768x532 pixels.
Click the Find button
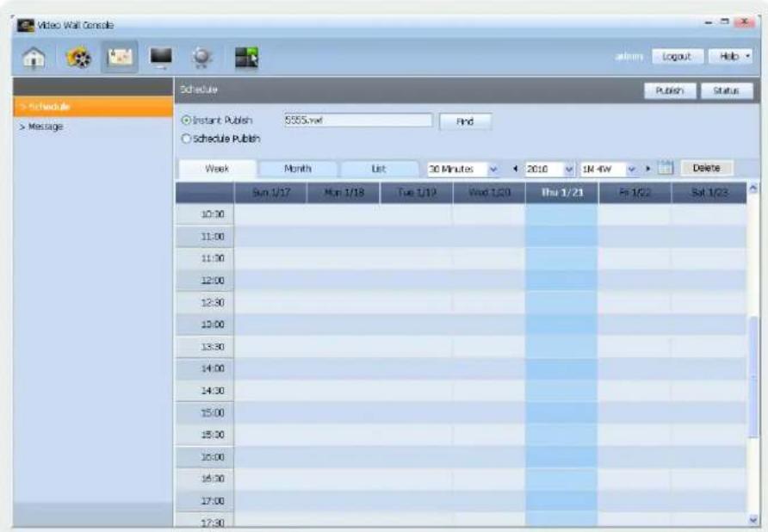coord(465,121)
